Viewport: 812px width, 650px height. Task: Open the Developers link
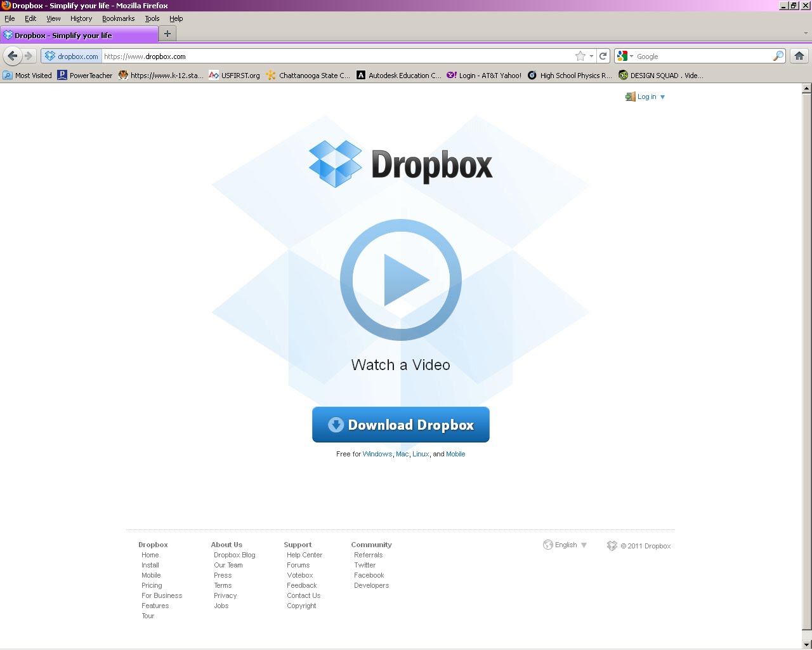372,585
